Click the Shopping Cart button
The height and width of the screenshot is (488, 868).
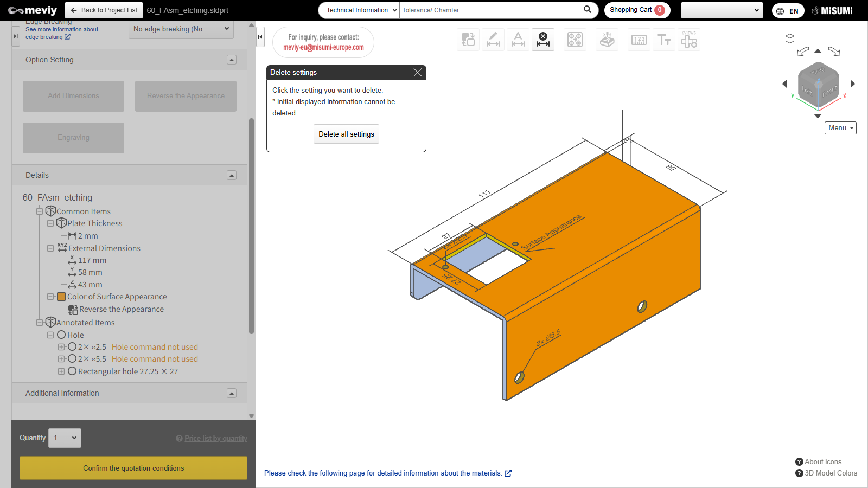tap(637, 10)
